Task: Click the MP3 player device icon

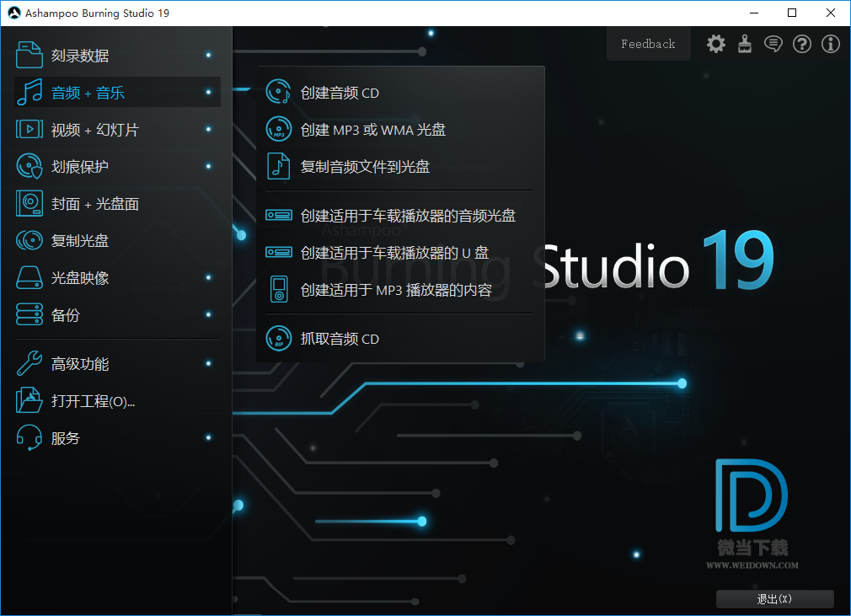Action: click(278, 289)
